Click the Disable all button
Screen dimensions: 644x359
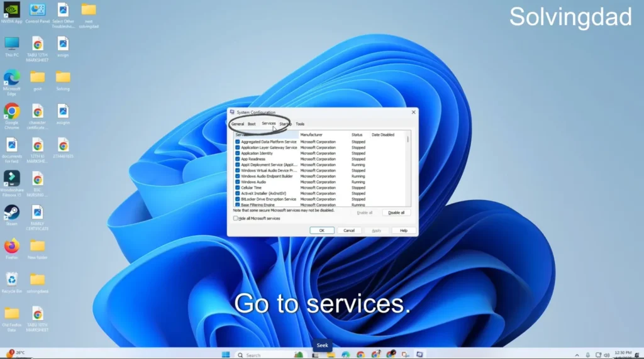(x=396, y=213)
